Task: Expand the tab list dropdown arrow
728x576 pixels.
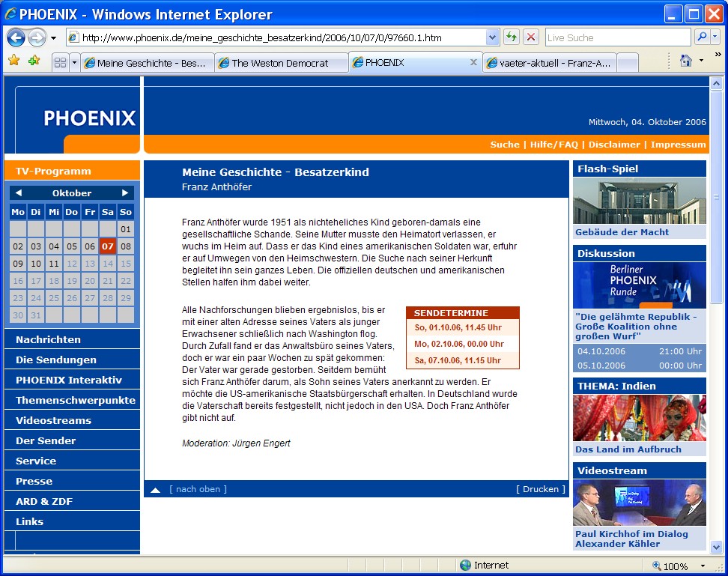Action: click(x=74, y=62)
